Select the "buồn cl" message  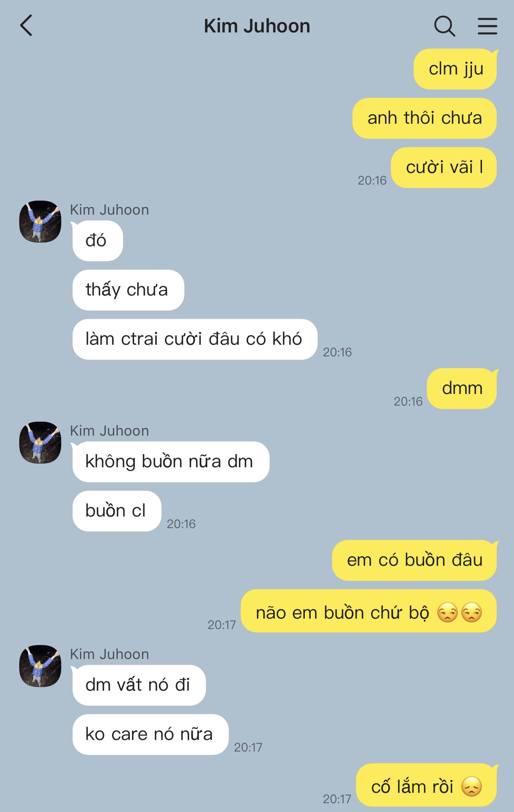point(116,511)
